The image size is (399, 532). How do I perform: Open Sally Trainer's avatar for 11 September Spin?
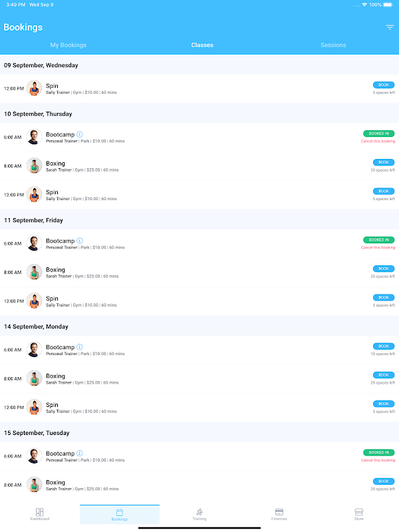point(35,301)
